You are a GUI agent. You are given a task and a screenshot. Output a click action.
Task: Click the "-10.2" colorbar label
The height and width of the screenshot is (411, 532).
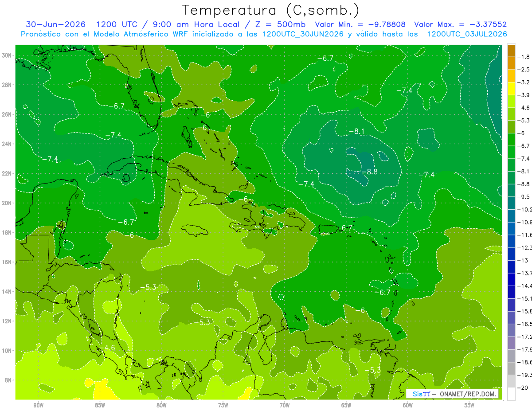coord(525,209)
